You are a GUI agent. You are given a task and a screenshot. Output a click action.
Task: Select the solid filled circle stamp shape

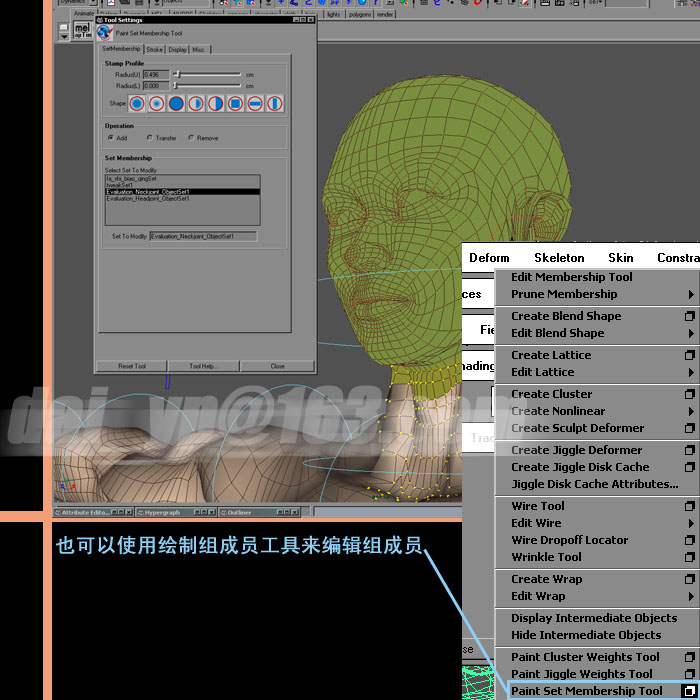[x=176, y=104]
